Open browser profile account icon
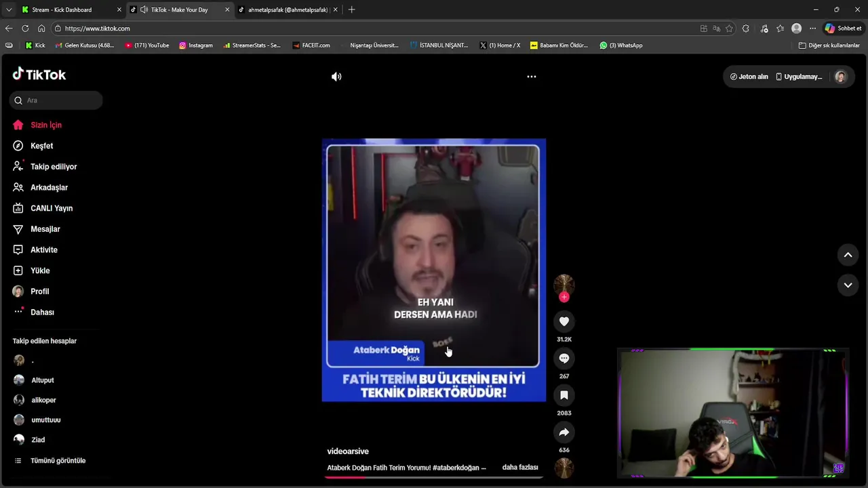 (x=796, y=28)
